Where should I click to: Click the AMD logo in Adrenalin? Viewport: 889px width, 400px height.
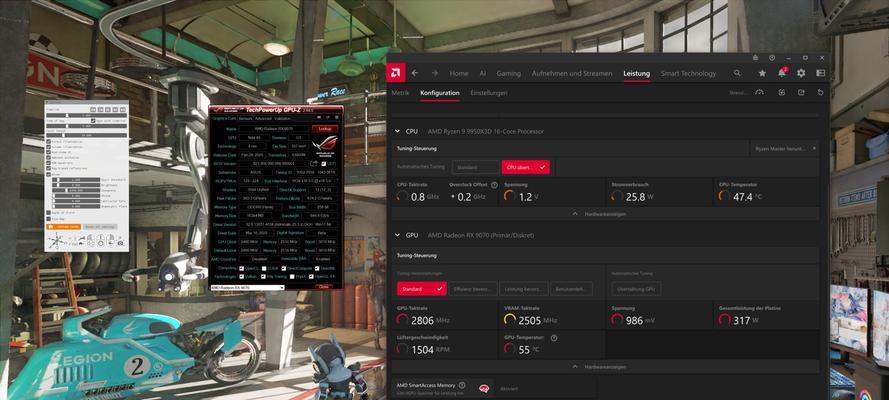(x=396, y=73)
